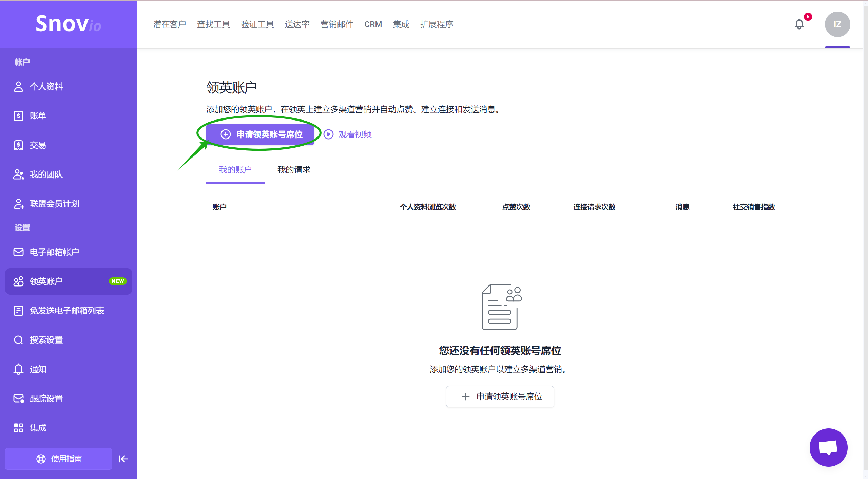Click the 跟踪设置 tracking icon
The image size is (868, 479).
18,399
